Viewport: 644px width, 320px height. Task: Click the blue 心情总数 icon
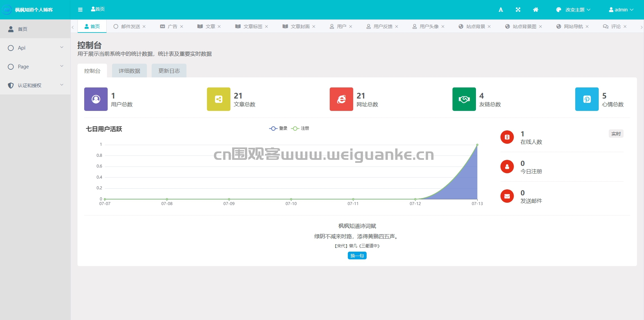click(x=587, y=99)
